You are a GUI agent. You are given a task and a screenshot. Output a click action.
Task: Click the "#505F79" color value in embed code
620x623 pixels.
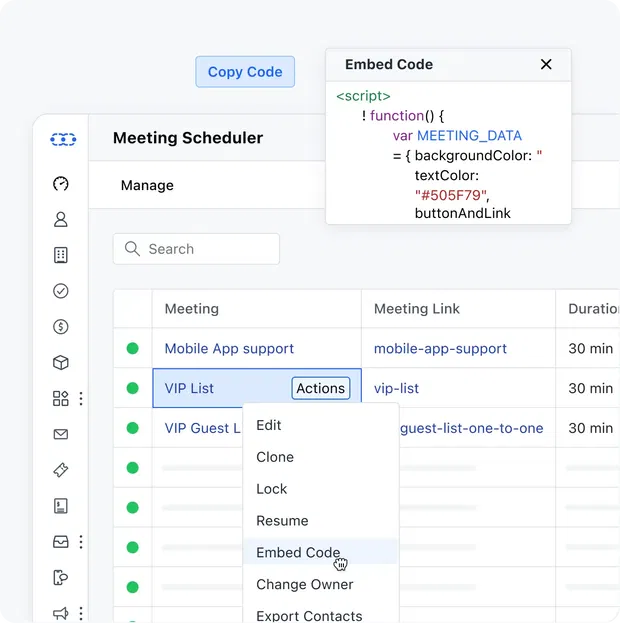pos(451,195)
